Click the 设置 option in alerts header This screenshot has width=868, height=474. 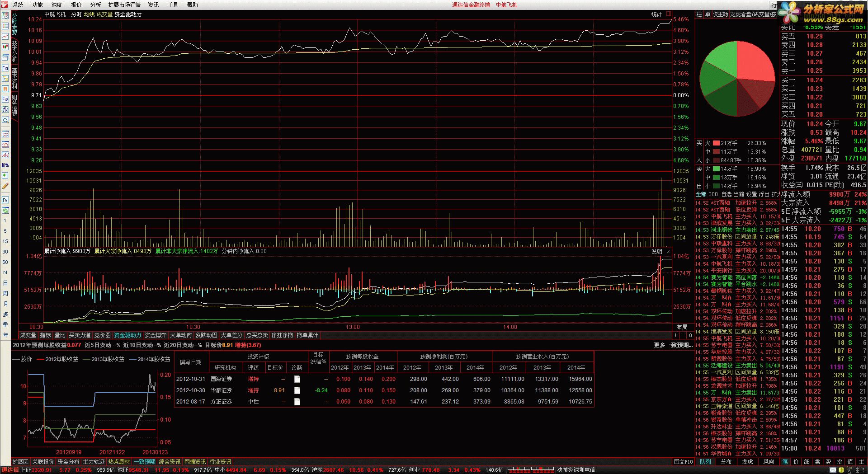point(751,194)
